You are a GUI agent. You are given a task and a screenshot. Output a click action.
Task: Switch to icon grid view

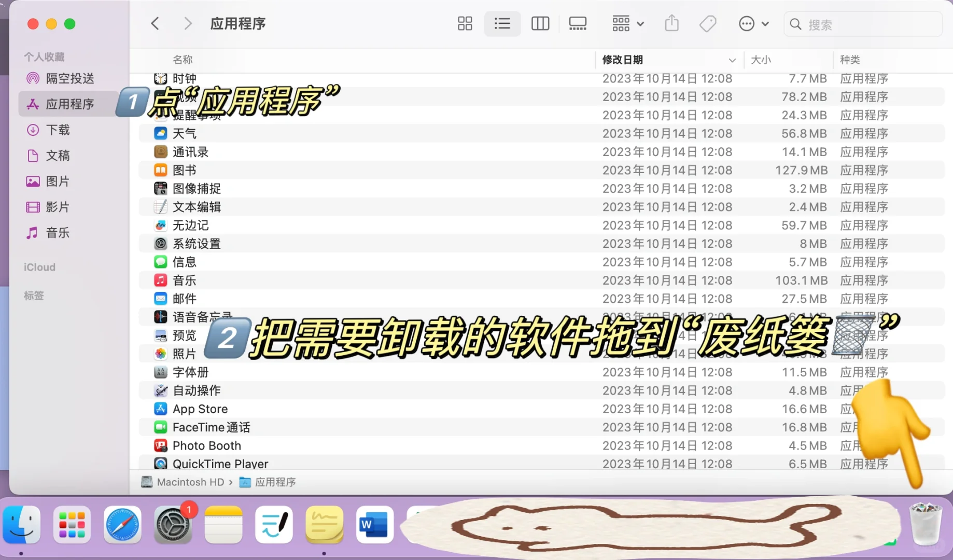465,23
